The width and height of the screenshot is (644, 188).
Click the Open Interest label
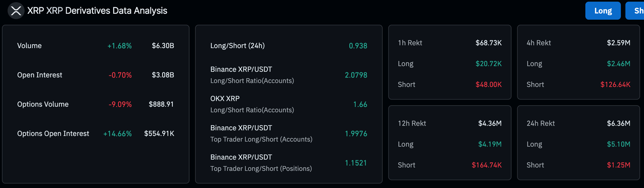(x=39, y=75)
